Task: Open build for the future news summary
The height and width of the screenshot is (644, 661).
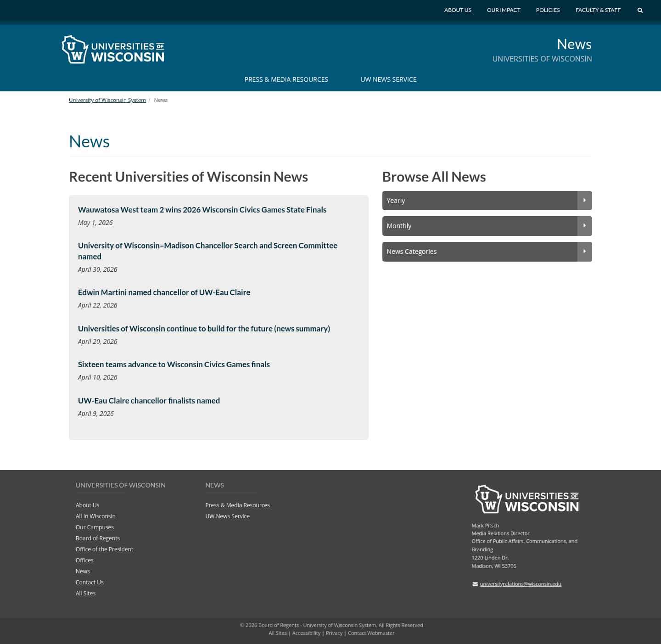Action: coord(204,329)
